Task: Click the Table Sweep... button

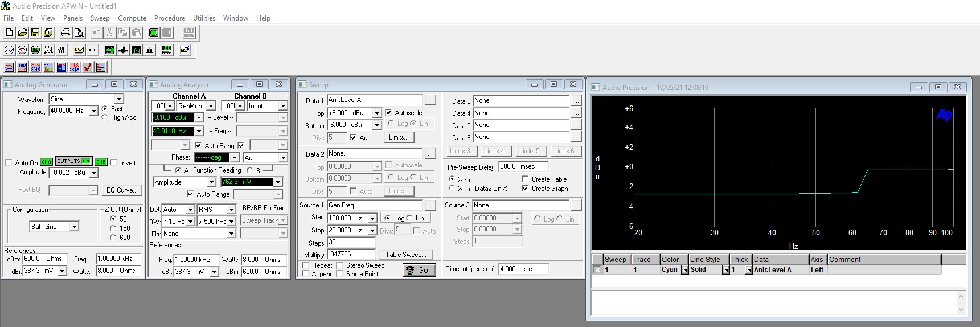Action: (405, 255)
